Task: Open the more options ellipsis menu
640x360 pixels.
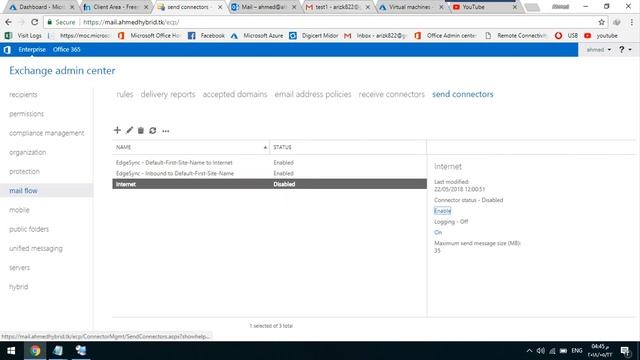Action: tap(166, 131)
